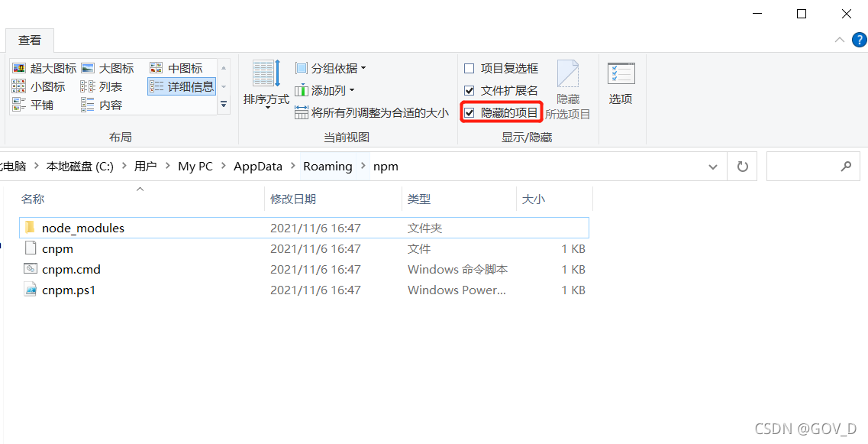Screen dimensions: 868x444
Task: Click Hide selected items button
Action: pos(568,90)
